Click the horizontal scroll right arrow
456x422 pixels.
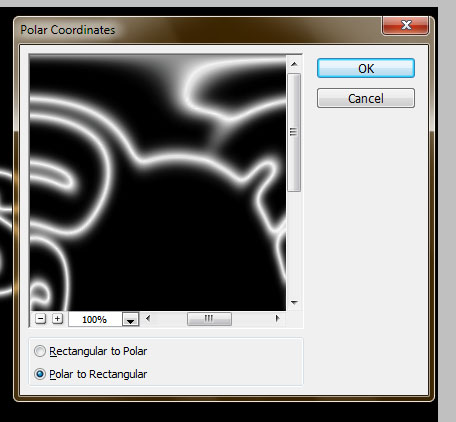coord(277,319)
